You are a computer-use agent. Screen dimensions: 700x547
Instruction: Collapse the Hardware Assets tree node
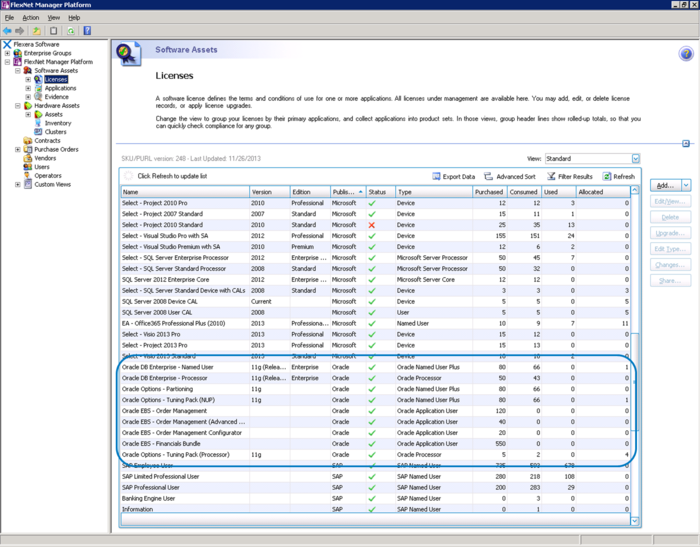(x=17, y=105)
